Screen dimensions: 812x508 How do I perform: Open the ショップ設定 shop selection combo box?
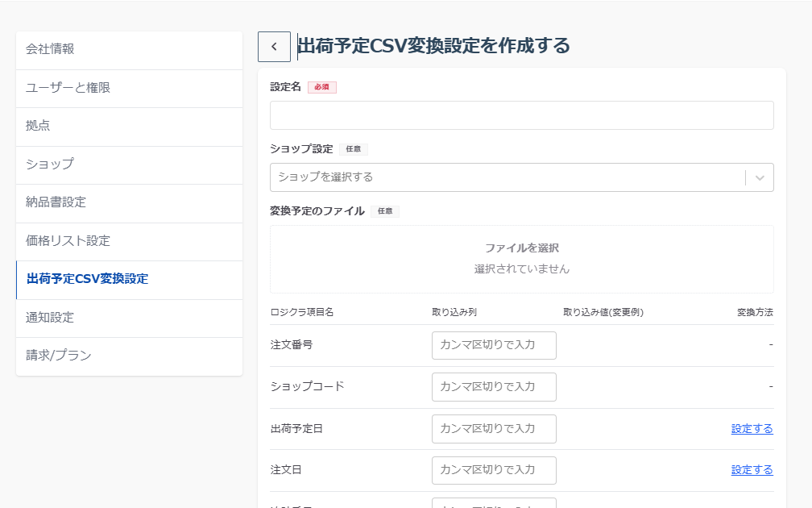(x=507, y=177)
